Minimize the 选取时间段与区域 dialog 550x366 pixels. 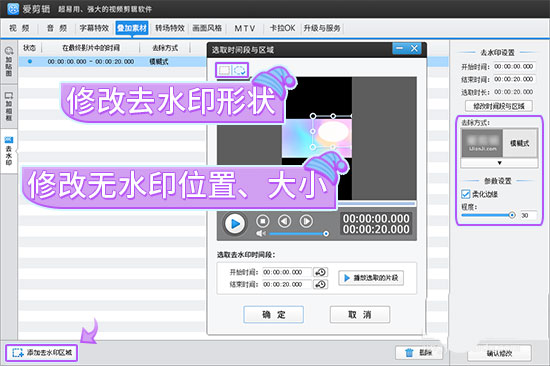click(400, 48)
